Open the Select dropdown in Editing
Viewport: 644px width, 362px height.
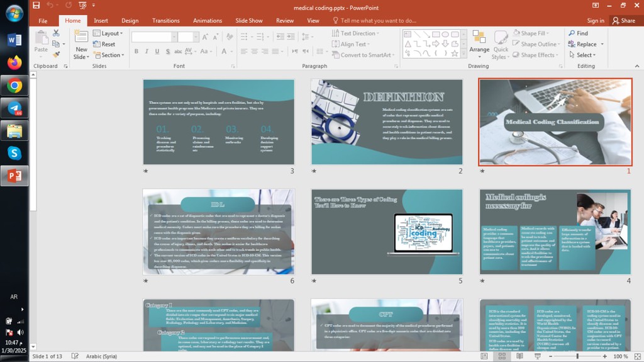582,55
